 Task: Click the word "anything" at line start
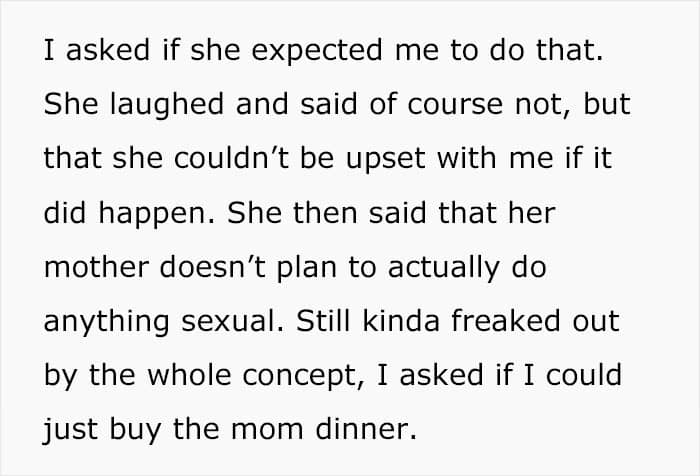[106, 322]
